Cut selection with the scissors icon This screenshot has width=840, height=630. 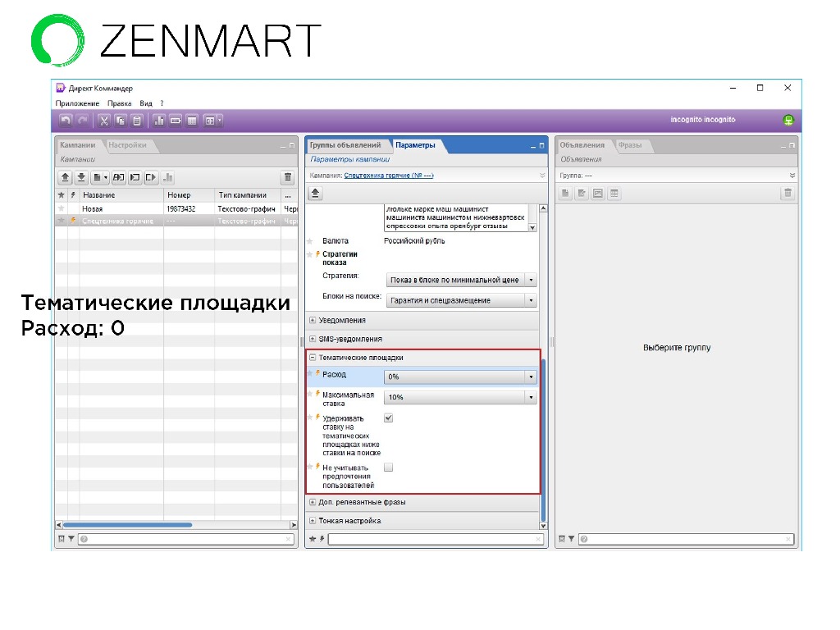(104, 121)
